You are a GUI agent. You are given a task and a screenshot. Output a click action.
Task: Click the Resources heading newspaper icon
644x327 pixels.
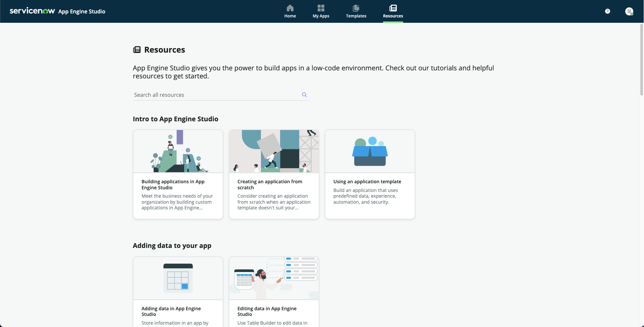[137, 50]
